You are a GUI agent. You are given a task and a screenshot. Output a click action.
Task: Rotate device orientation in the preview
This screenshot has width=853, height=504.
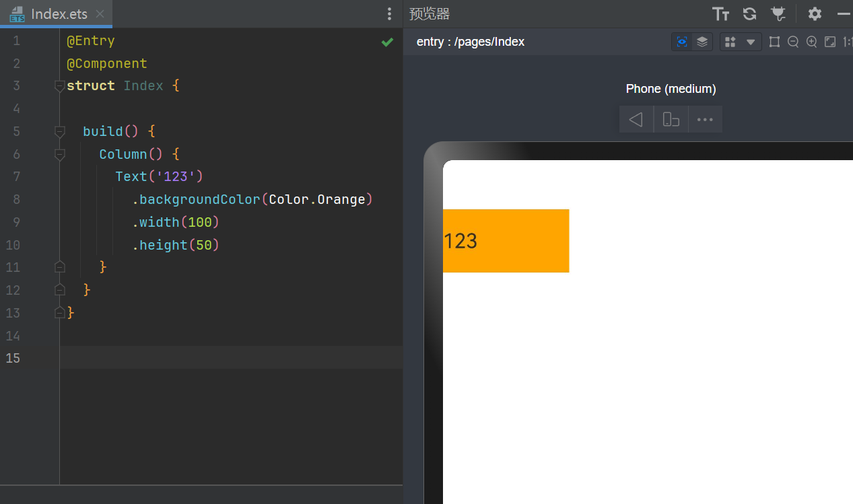pos(671,120)
